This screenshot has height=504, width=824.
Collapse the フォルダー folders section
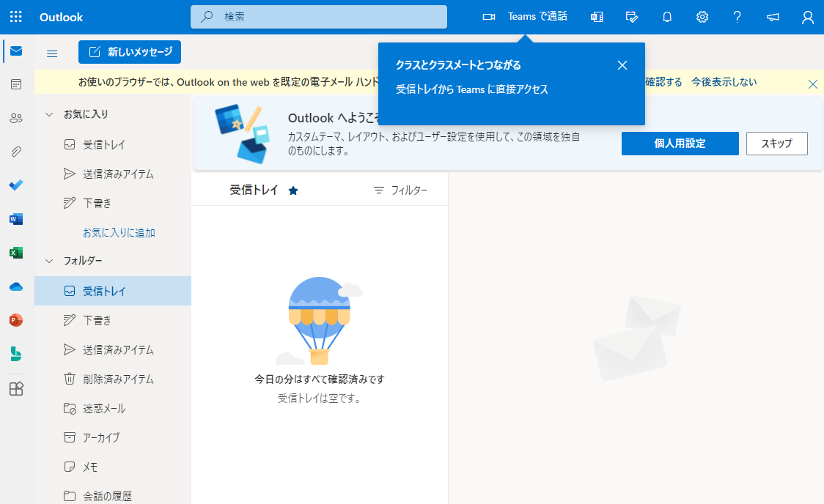49,260
